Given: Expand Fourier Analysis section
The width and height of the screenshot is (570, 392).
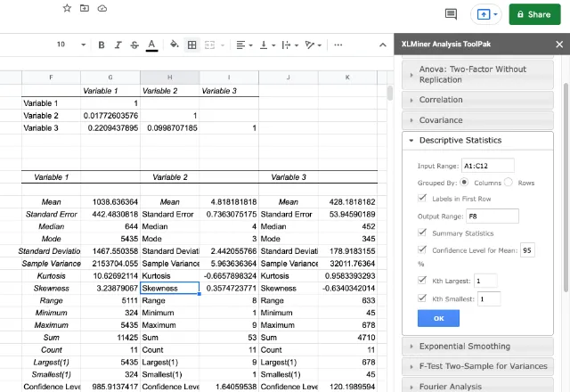Looking at the screenshot, I should (477, 386).
